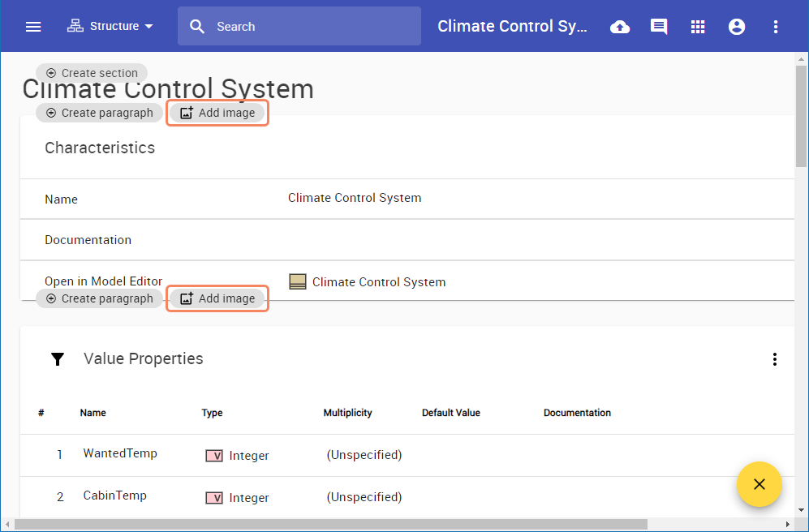Click the Value Properties filter icon
This screenshot has height=532, width=809.
(58, 359)
